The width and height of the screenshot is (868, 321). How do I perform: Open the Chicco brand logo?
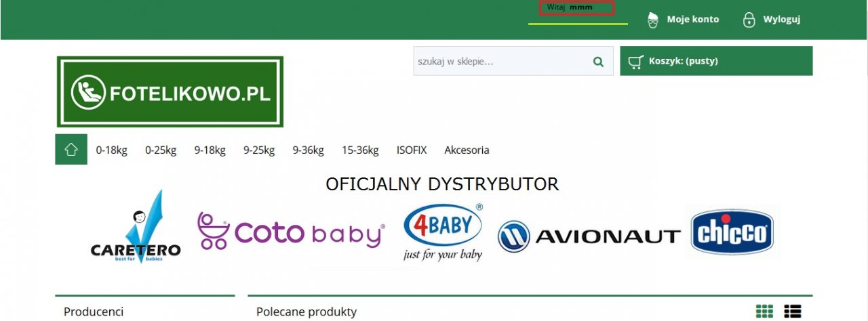tap(732, 232)
